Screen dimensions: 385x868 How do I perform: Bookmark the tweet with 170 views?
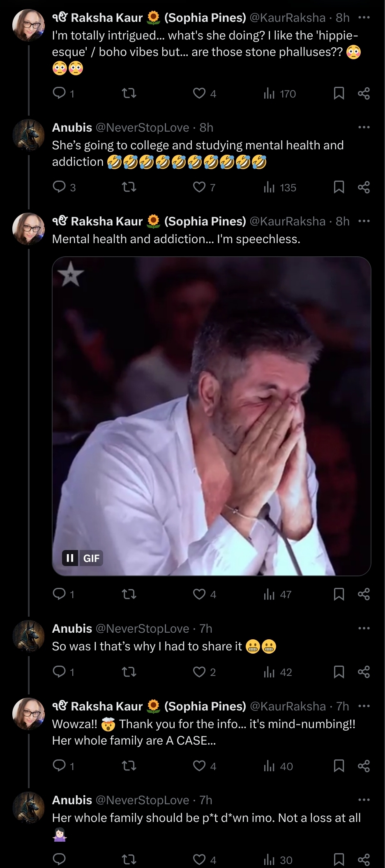(x=339, y=93)
